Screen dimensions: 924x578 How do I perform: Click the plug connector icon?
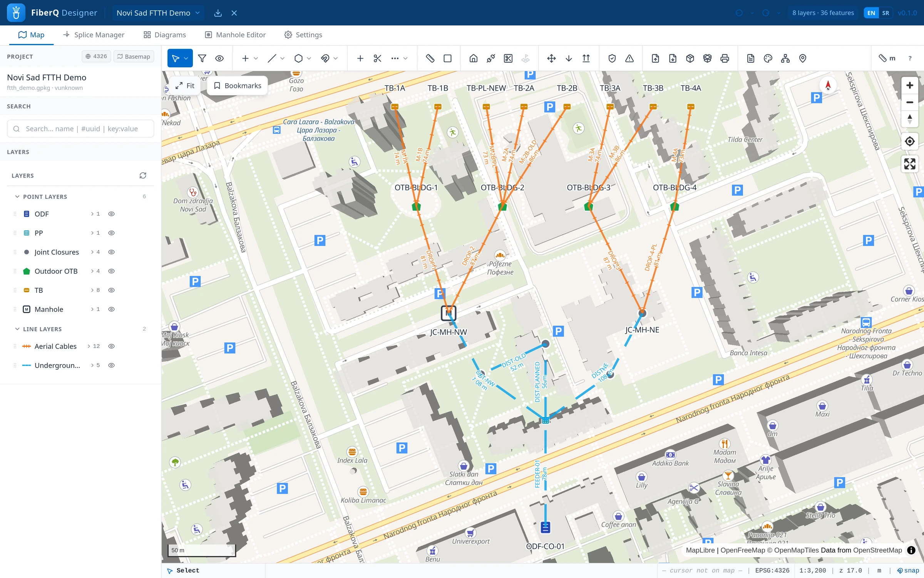click(x=491, y=58)
